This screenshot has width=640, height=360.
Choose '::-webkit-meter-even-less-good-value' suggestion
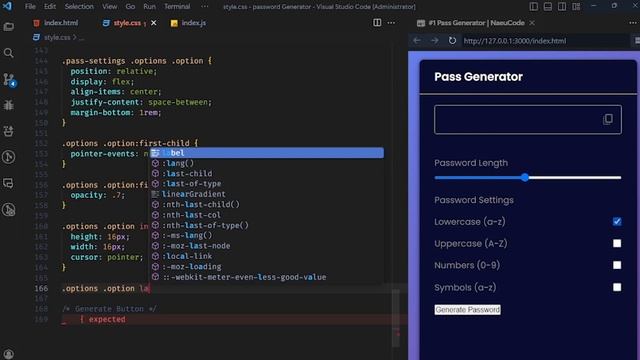pos(267,277)
